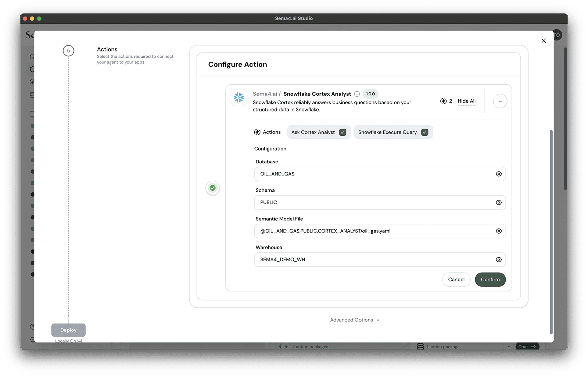Select the Agents hexagon icon in the sidebar

click(32, 69)
